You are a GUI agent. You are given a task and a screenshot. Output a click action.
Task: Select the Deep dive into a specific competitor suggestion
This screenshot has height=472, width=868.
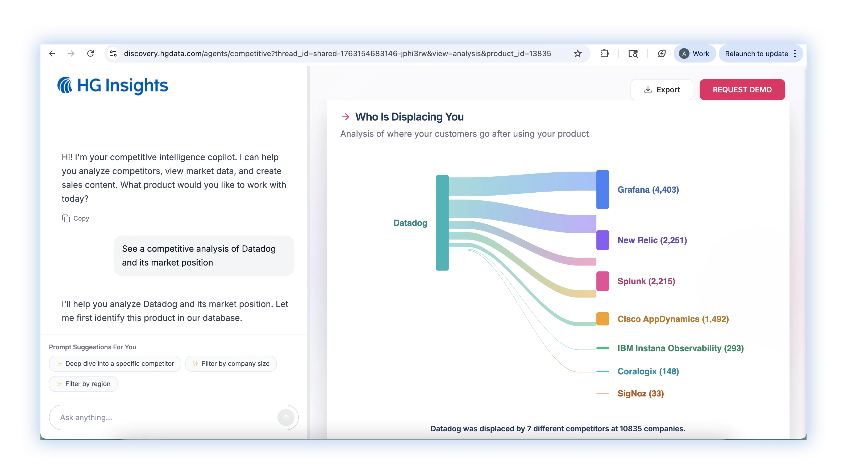click(x=115, y=363)
